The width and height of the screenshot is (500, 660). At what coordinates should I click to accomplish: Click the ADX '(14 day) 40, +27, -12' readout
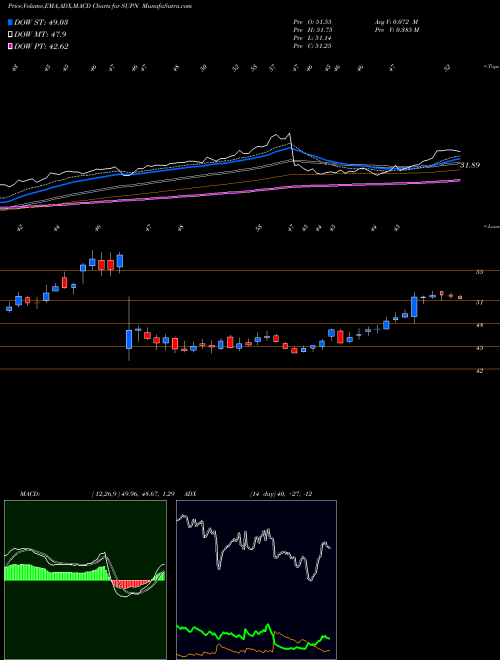coord(281,494)
